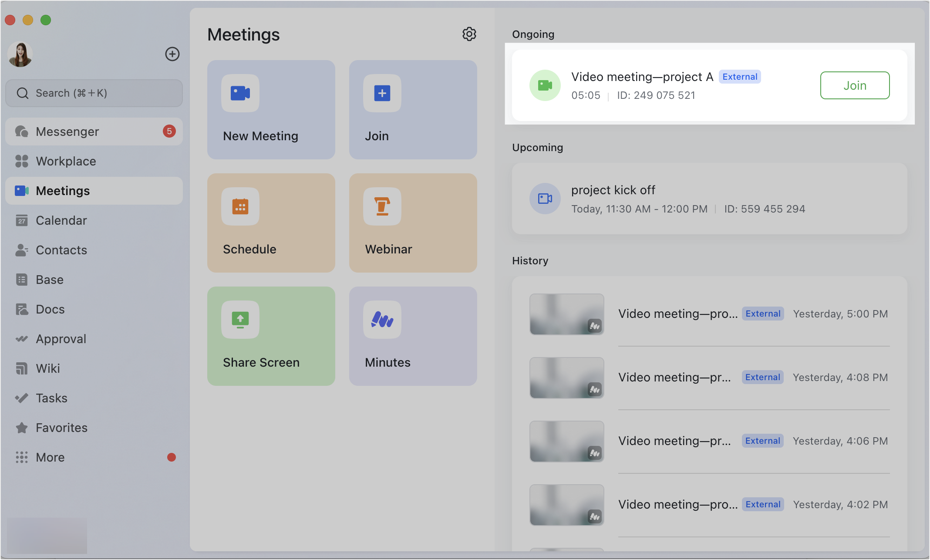Switch to the Calendar section
The width and height of the screenshot is (930, 560).
(x=61, y=220)
